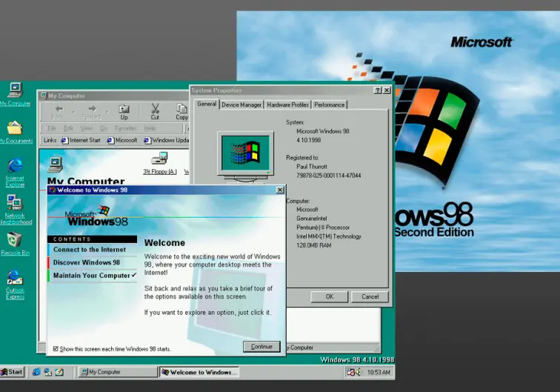
Task: Launch Outlook Express from the desktop
Action: point(15,279)
